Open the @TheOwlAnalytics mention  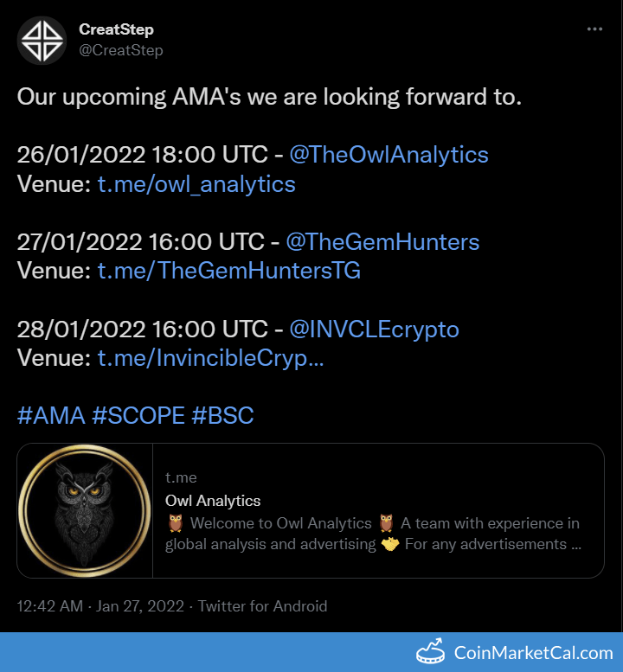click(389, 155)
